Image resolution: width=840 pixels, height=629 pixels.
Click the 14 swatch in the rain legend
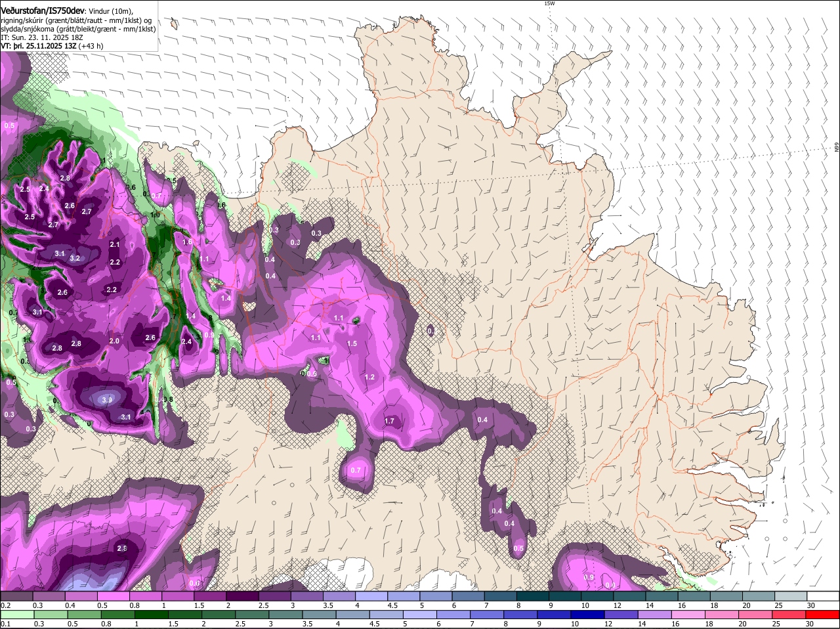click(655, 615)
